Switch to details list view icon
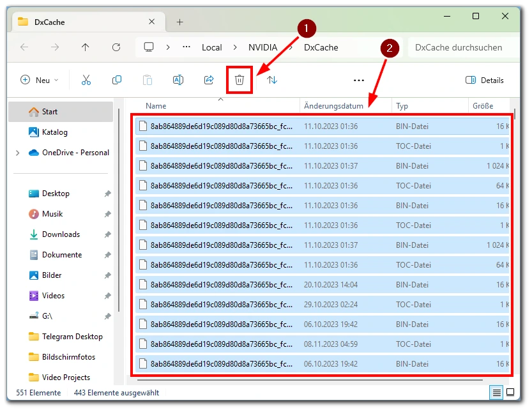The image size is (532, 412). pos(496,393)
